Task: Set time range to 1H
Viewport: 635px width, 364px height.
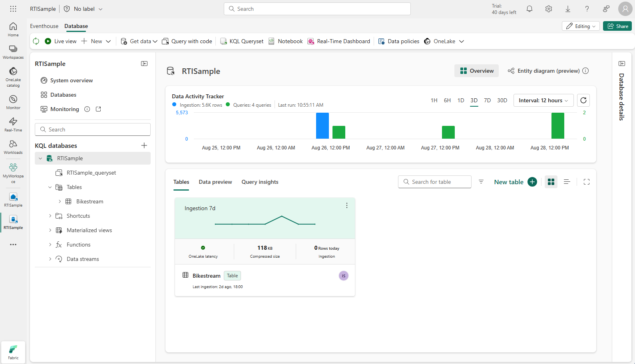Action: [x=434, y=100]
